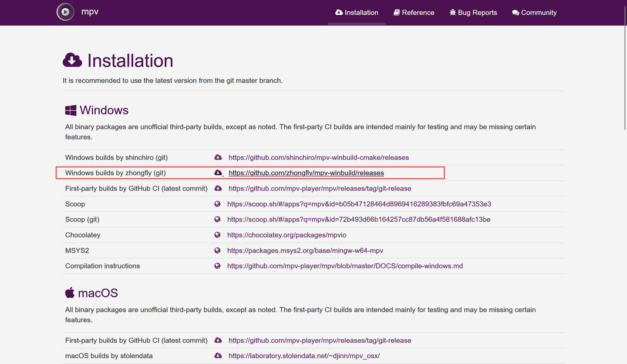Open the Scoop link ending in 47353e3
The height and width of the screenshot is (364, 627).
tap(359, 204)
